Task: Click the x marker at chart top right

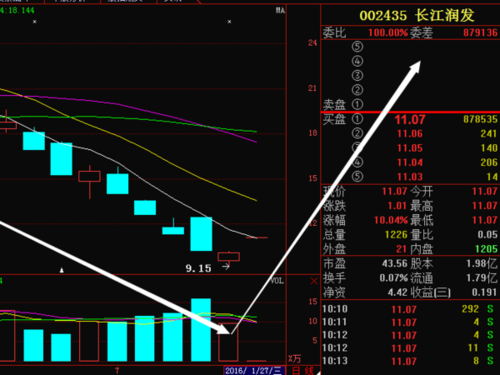Action: [x=229, y=22]
